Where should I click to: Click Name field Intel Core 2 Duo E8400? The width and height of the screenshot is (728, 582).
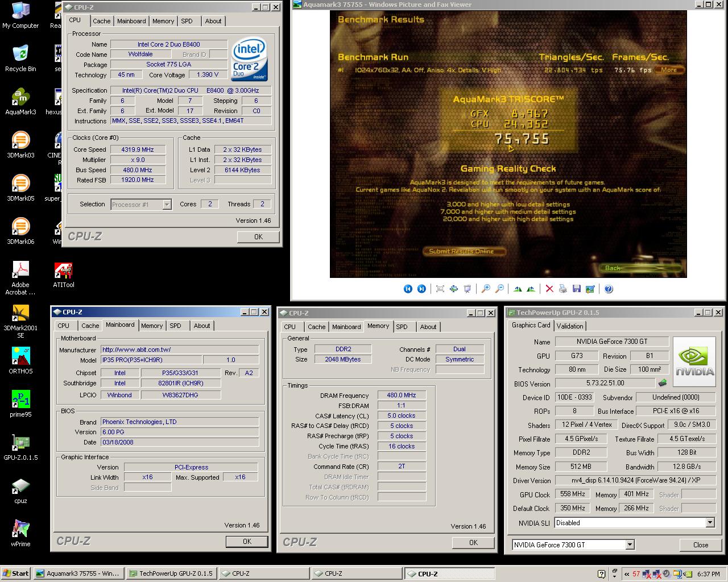click(x=169, y=44)
